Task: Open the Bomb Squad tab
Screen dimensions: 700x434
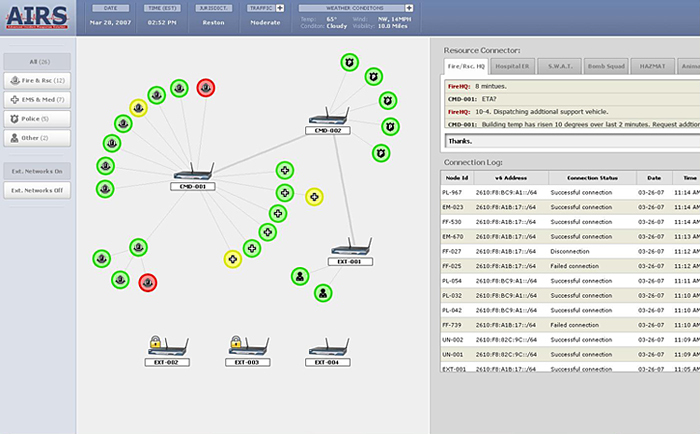Action: [x=606, y=66]
